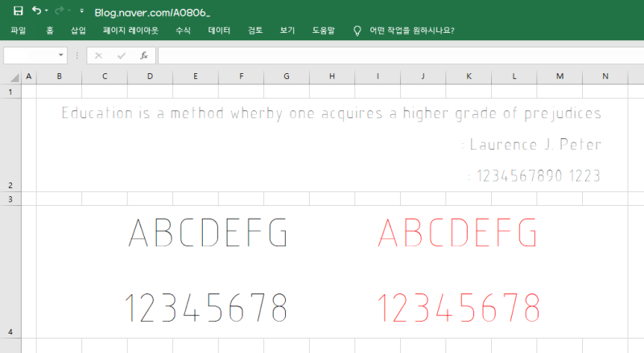Select column N header

(x=605, y=76)
